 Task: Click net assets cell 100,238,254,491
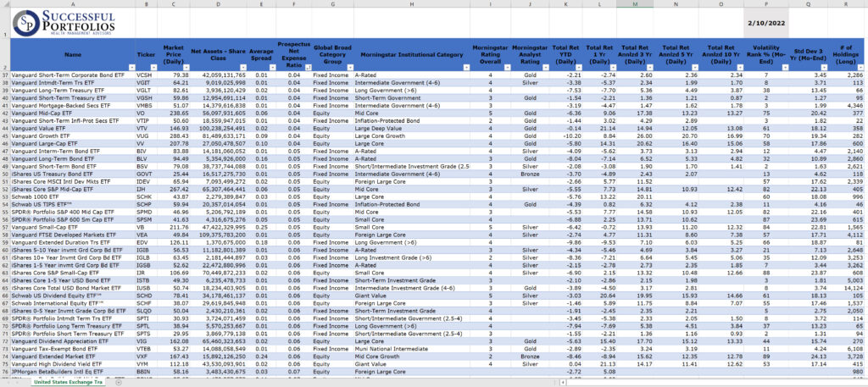[218, 128]
